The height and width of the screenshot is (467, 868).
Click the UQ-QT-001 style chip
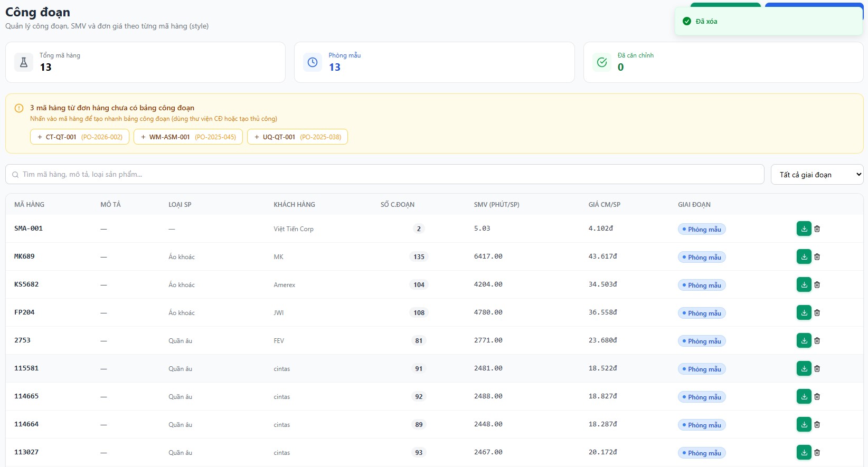pyautogui.click(x=297, y=137)
